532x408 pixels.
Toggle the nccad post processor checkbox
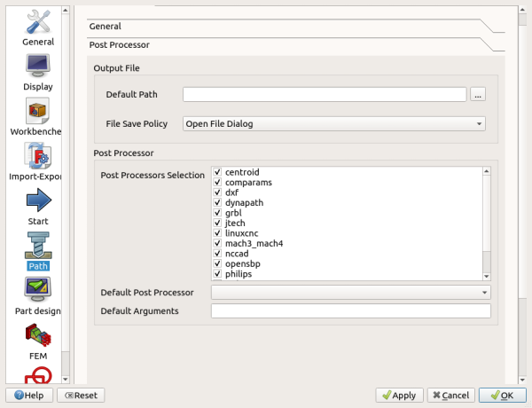coord(217,254)
